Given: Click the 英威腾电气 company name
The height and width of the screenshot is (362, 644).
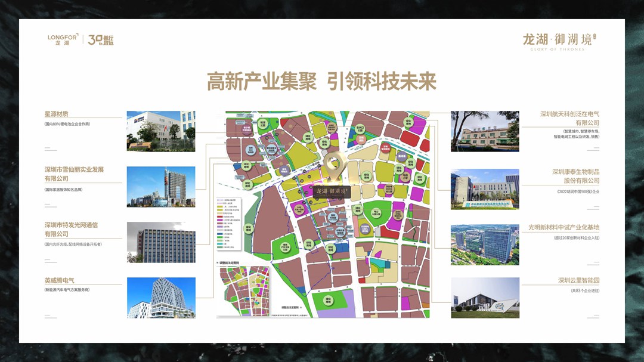Looking at the screenshot, I should click(x=59, y=280).
